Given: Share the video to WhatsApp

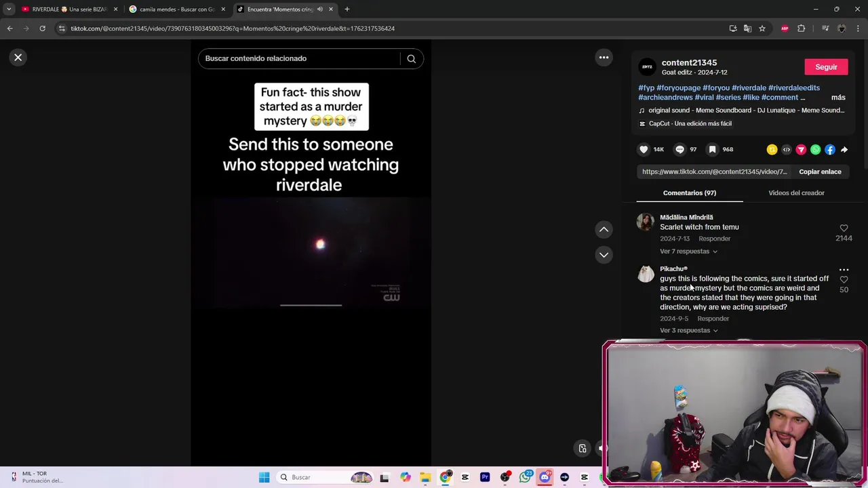Looking at the screenshot, I should pos(815,150).
